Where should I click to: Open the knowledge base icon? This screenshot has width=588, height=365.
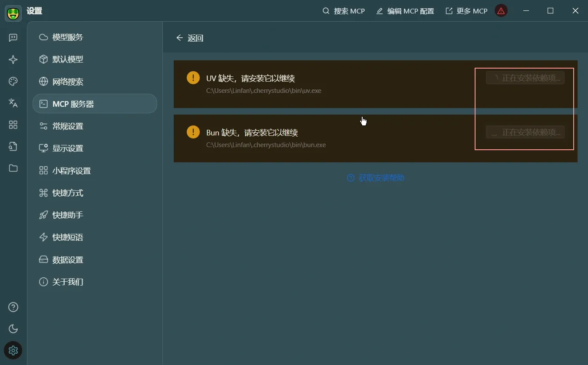coord(13,147)
